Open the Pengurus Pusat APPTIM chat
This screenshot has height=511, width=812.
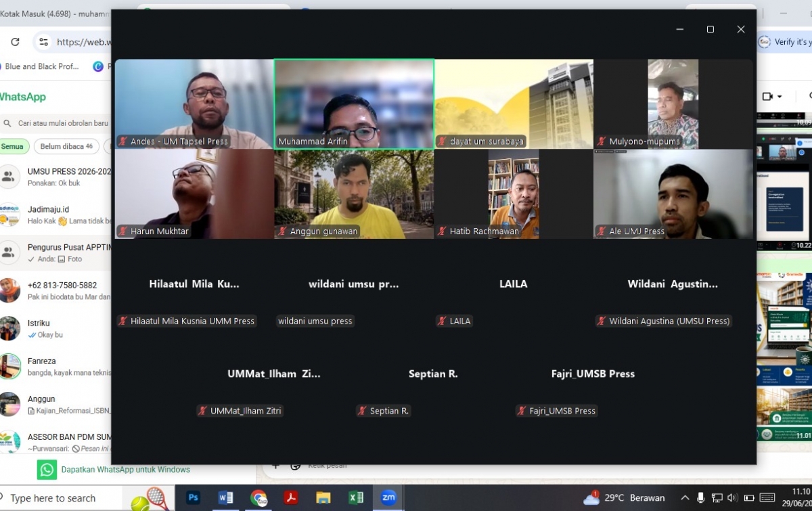coord(55,253)
